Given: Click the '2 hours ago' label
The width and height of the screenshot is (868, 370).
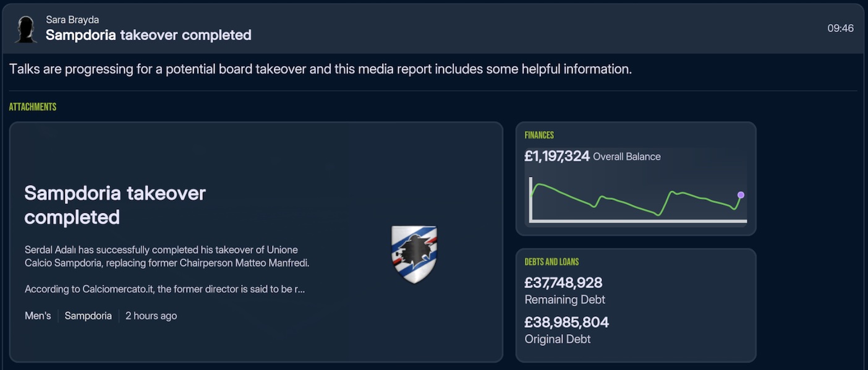Looking at the screenshot, I should (151, 316).
